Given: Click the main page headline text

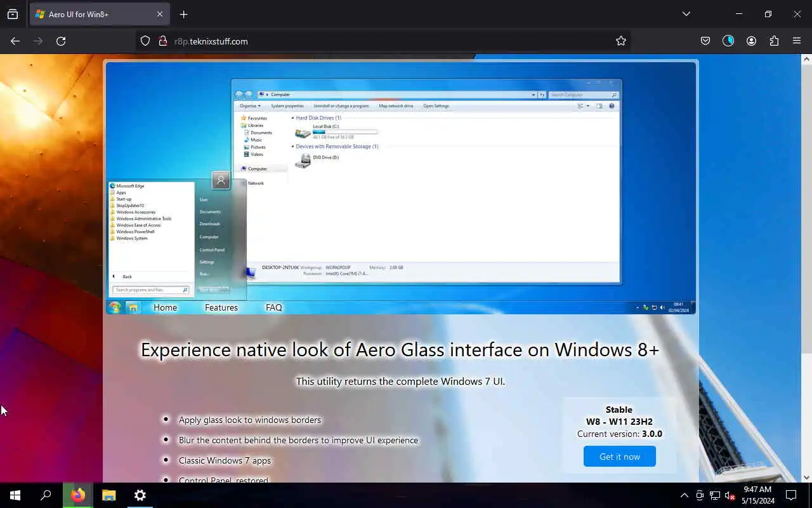Looking at the screenshot, I should [x=400, y=349].
